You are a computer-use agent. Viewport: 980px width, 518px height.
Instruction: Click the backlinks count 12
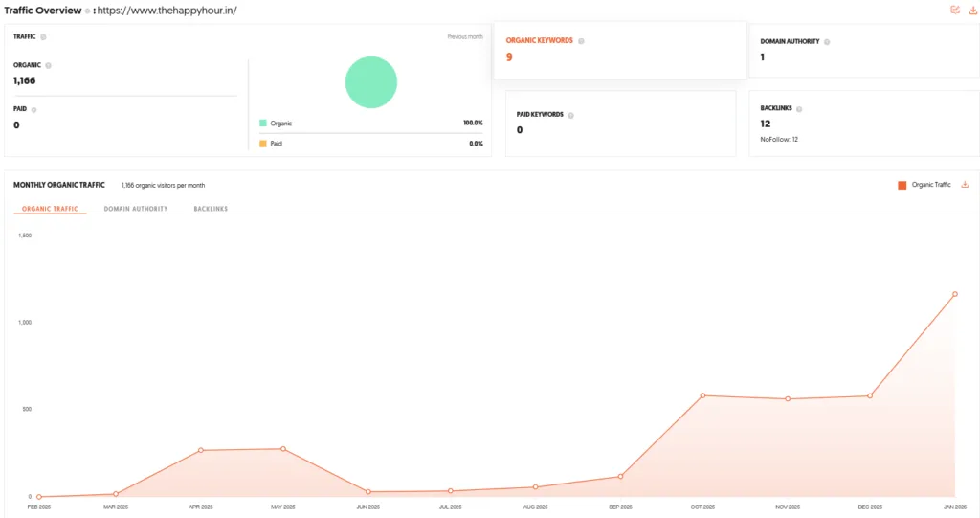click(765, 124)
